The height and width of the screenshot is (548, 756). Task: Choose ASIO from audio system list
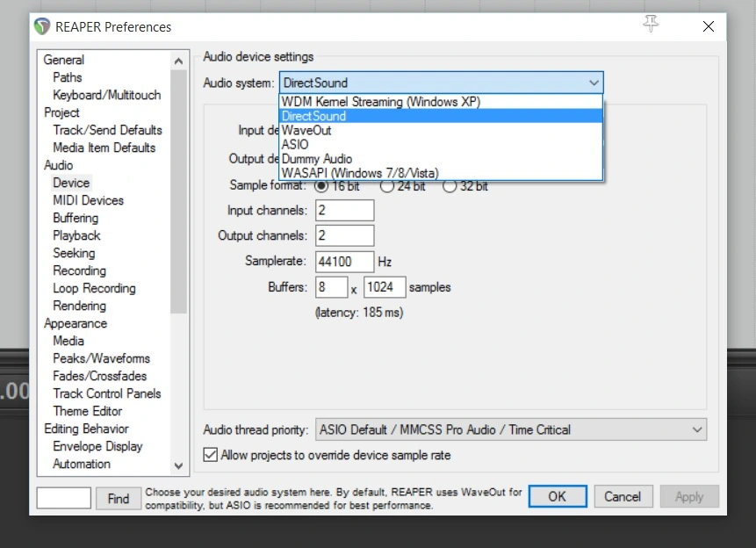click(441, 145)
